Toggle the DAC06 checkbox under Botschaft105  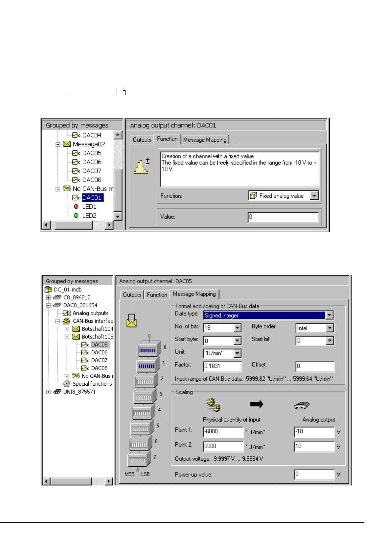84,353
